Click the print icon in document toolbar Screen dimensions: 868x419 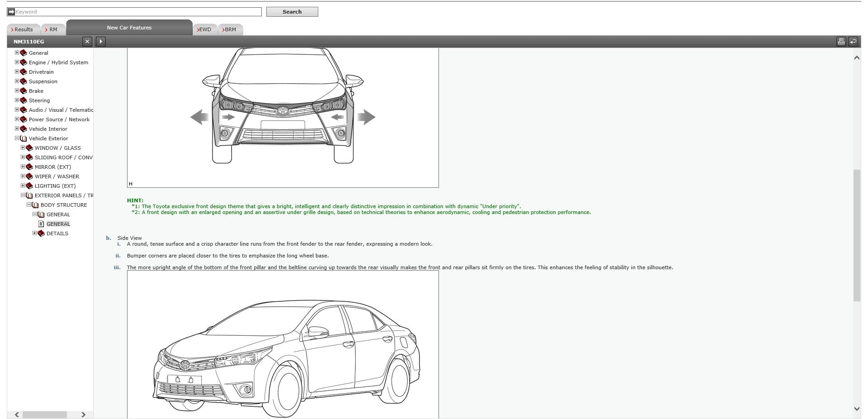click(841, 41)
